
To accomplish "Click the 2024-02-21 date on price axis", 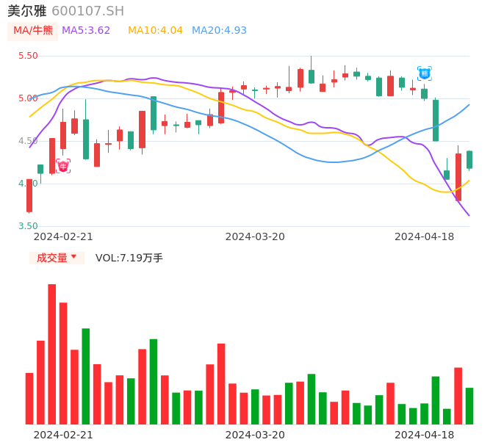I will pyautogui.click(x=63, y=236).
